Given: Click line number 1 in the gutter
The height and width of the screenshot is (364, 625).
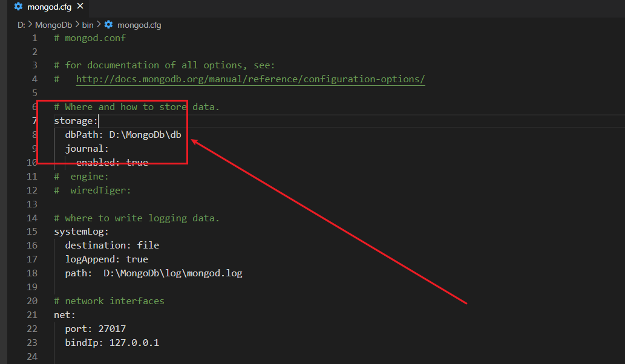Looking at the screenshot, I should (34, 38).
